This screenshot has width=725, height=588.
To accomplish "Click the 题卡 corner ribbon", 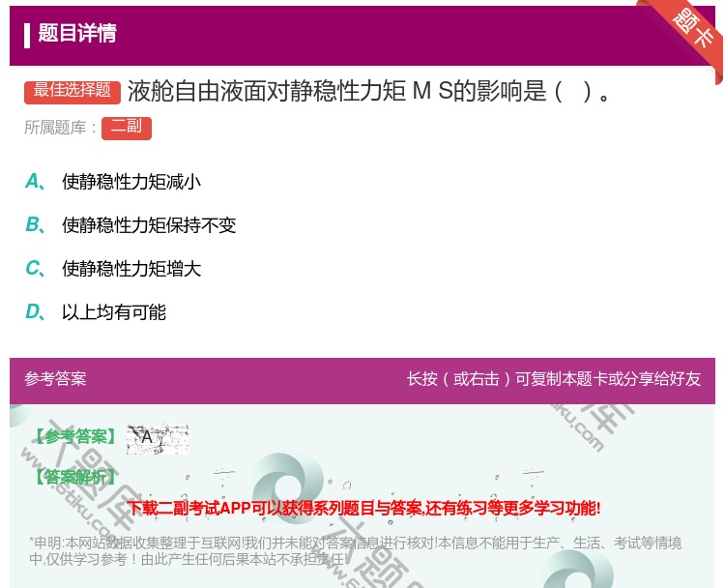I will click(x=692, y=30).
